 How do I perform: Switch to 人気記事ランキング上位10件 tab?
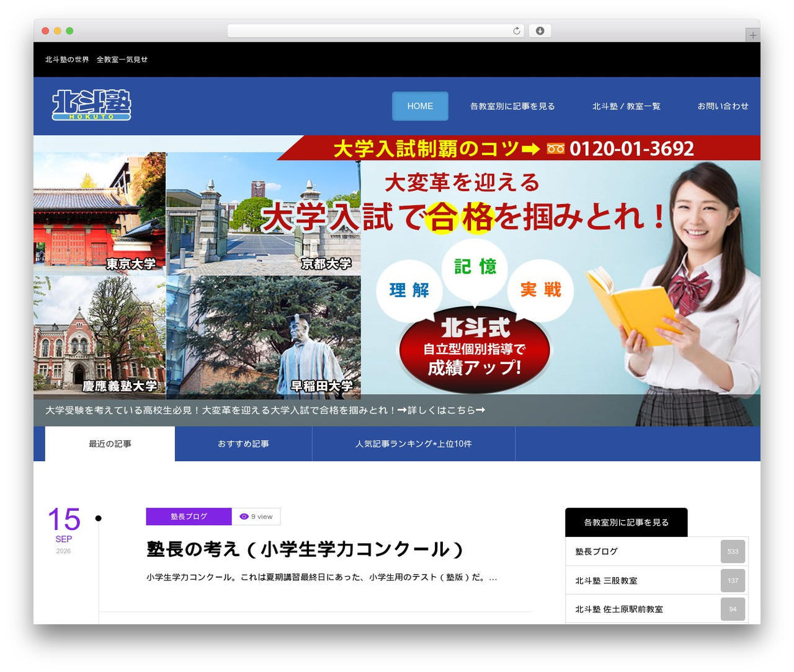[414, 444]
